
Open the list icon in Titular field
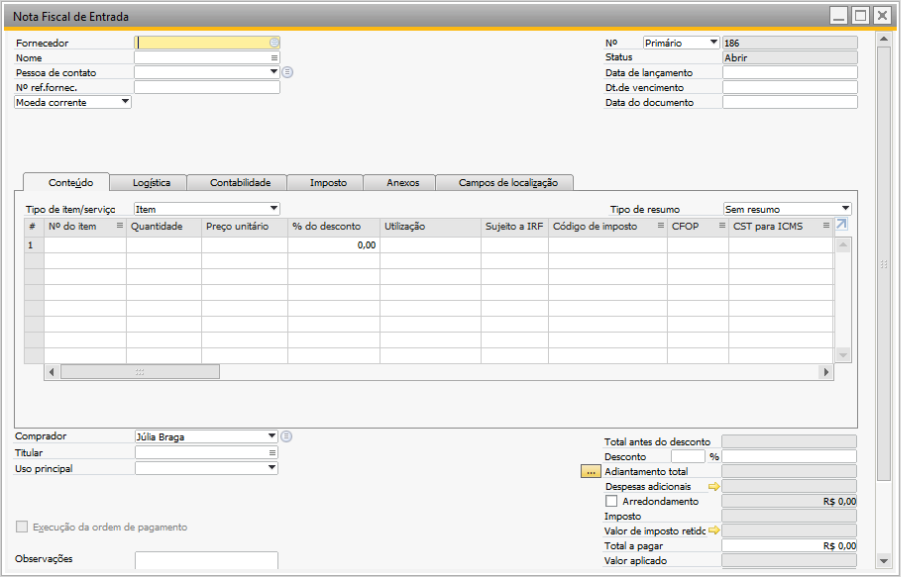click(x=272, y=453)
